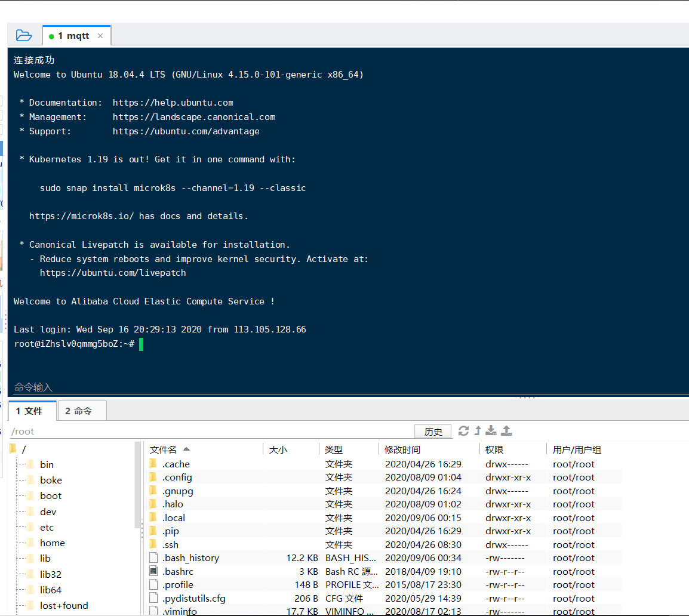Select the lib64 folder in tree
This screenshot has width=689, height=616.
click(x=51, y=590)
